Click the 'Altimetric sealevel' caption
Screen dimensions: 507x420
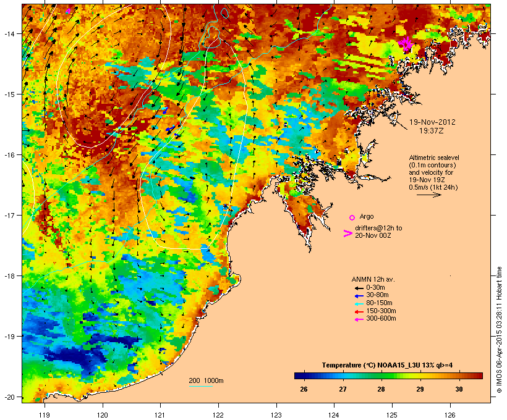(434, 157)
